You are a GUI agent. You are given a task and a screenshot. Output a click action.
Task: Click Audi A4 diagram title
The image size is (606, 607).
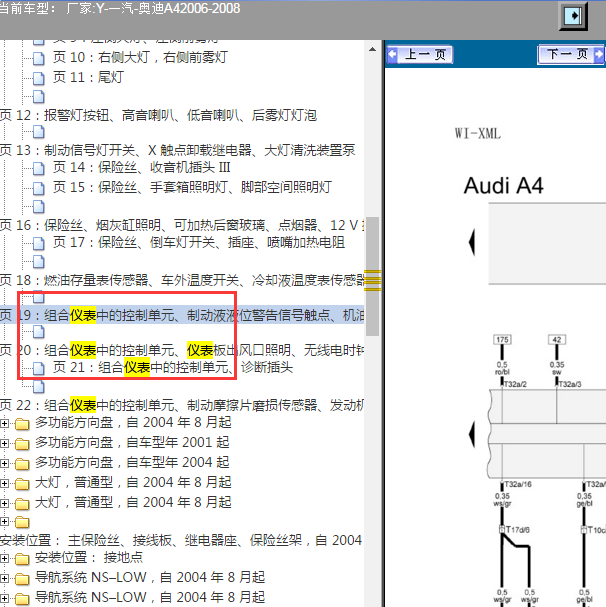pyautogui.click(x=504, y=186)
